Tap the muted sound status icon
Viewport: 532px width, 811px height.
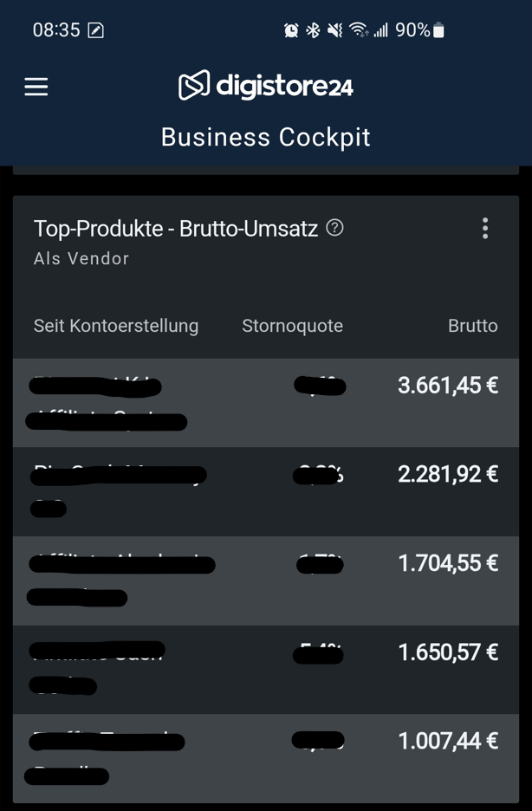coord(335,30)
